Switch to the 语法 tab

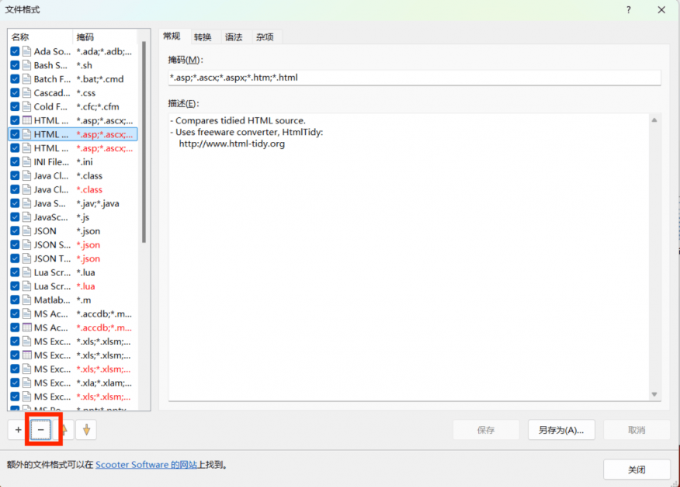click(x=234, y=37)
